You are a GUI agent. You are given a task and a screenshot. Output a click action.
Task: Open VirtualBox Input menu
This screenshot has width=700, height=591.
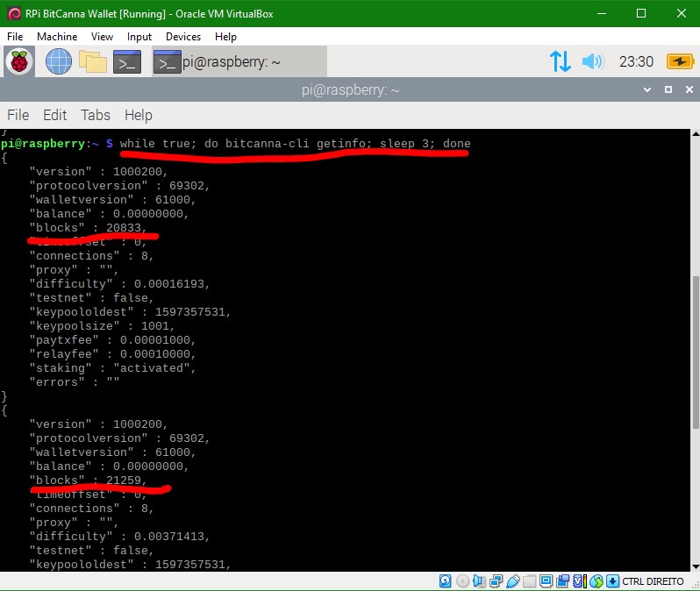click(139, 37)
